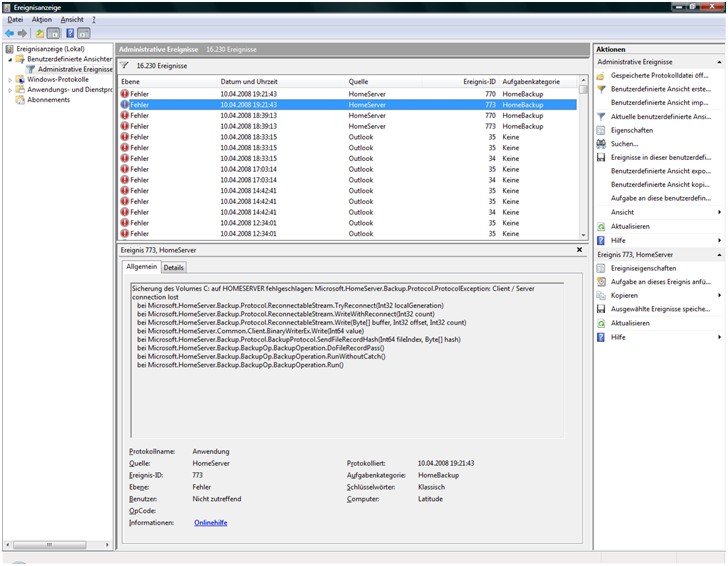728x566 pixels.
Task: Open lower Hilfe submenu arrow
Action: click(719, 337)
